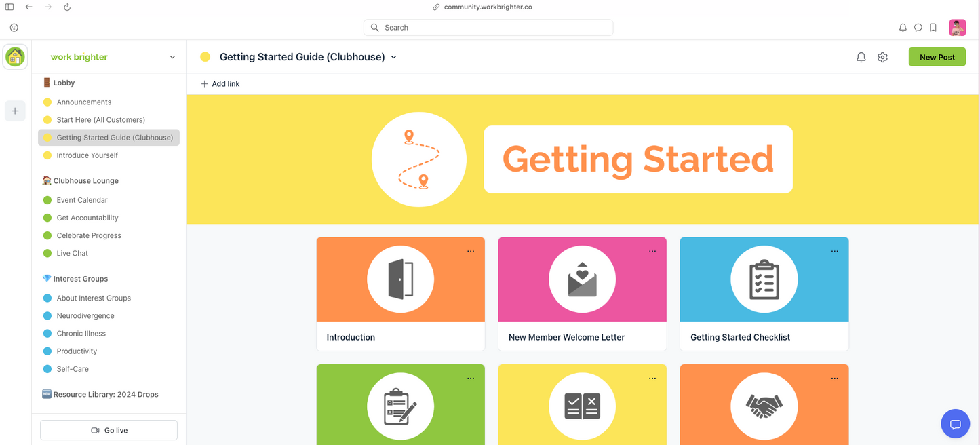Click the smiley icon near the search bar
The image size is (980, 445).
point(14,28)
